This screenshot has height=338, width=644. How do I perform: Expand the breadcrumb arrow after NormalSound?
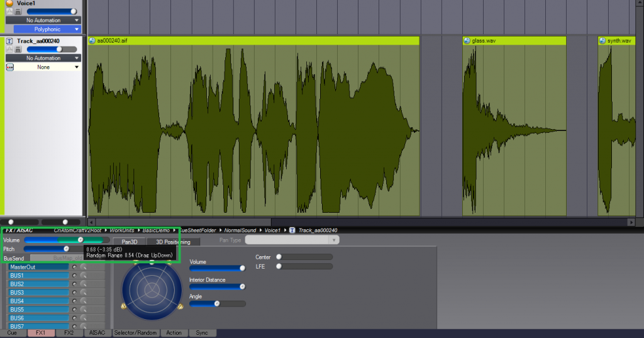(x=260, y=230)
